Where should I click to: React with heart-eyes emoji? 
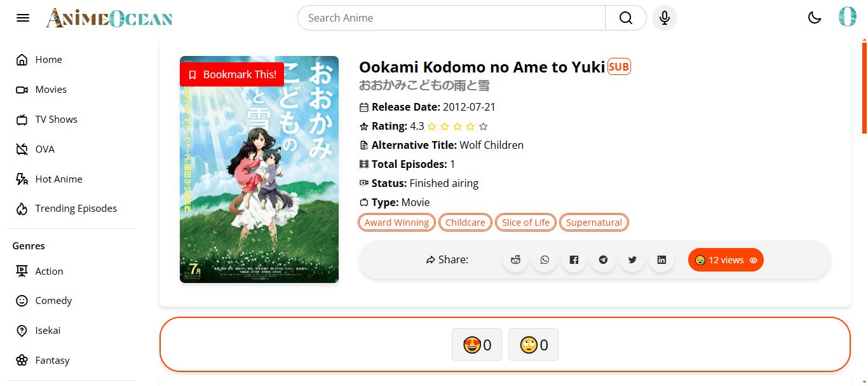477,345
